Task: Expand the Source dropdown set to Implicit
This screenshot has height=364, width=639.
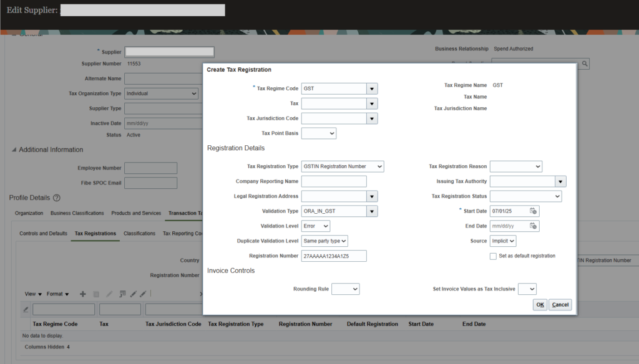Action: click(503, 241)
